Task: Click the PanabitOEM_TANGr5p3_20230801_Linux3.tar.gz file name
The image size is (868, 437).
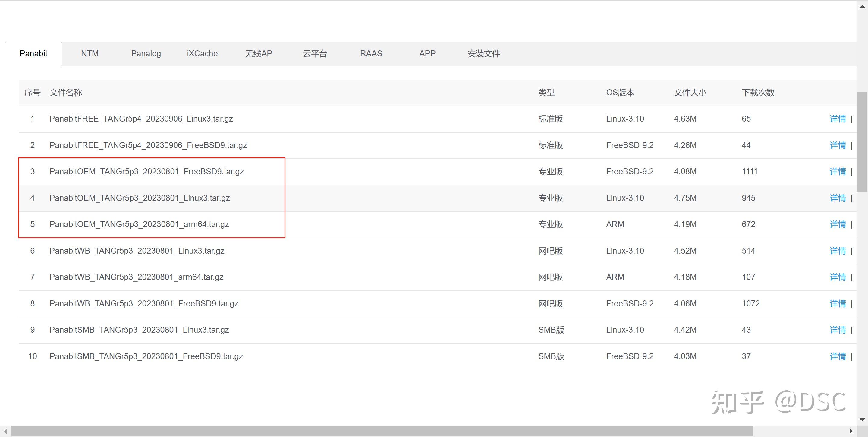Action: click(x=140, y=198)
